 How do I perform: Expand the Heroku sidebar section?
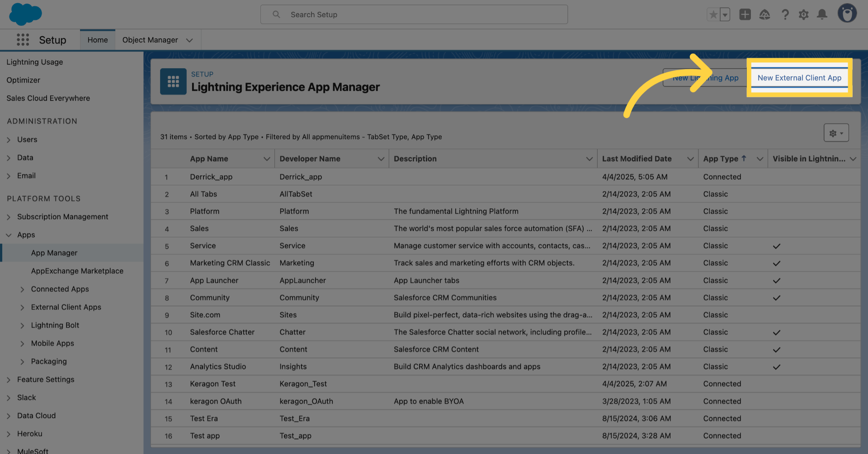(x=9, y=434)
